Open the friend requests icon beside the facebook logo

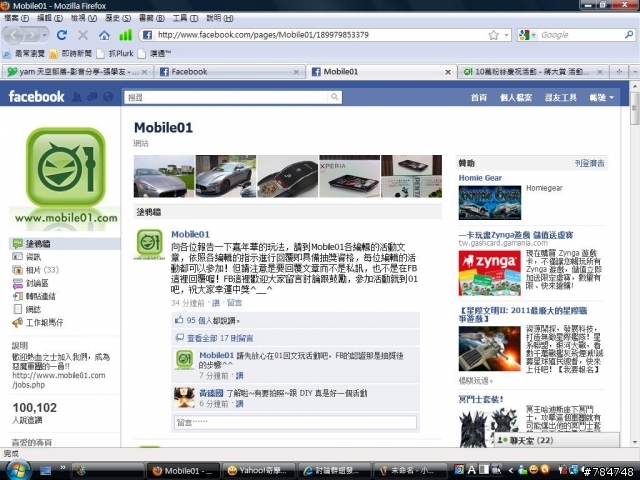coord(77,97)
